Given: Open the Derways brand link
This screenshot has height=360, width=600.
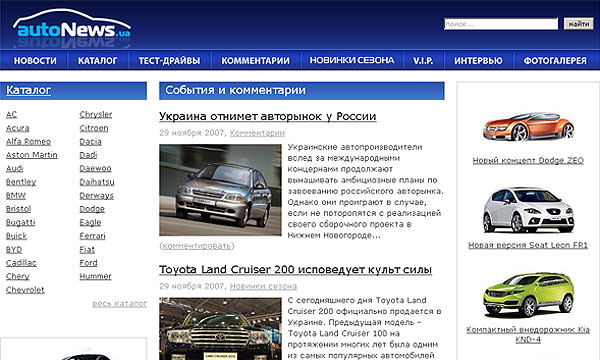Looking at the screenshot, I should [x=96, y=195].
